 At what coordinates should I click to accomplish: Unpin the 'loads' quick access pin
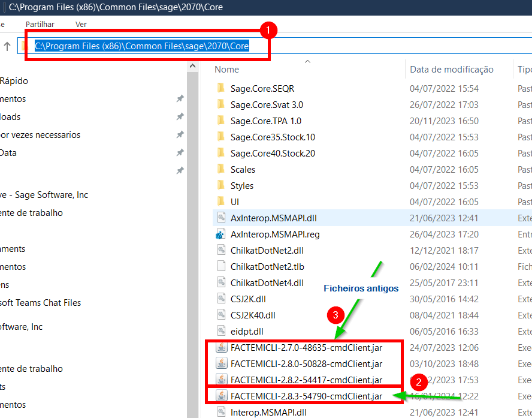click(x=180, y=117)
